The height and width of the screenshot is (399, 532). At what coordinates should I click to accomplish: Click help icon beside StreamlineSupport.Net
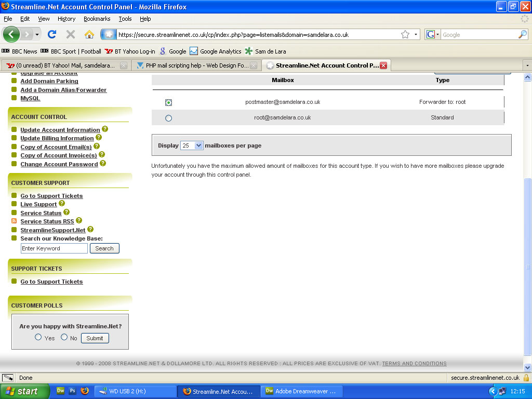pyautogui.click(x=90, y=229)
